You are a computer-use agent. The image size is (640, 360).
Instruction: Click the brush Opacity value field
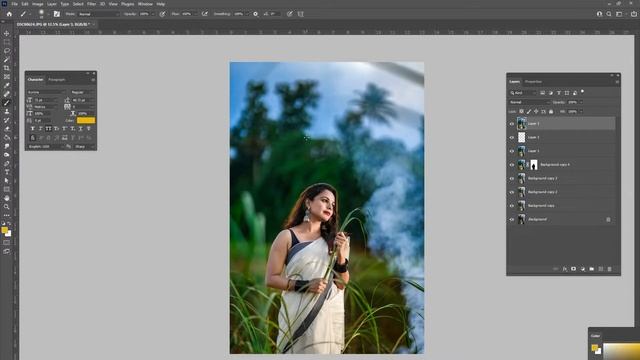[144, 14]
